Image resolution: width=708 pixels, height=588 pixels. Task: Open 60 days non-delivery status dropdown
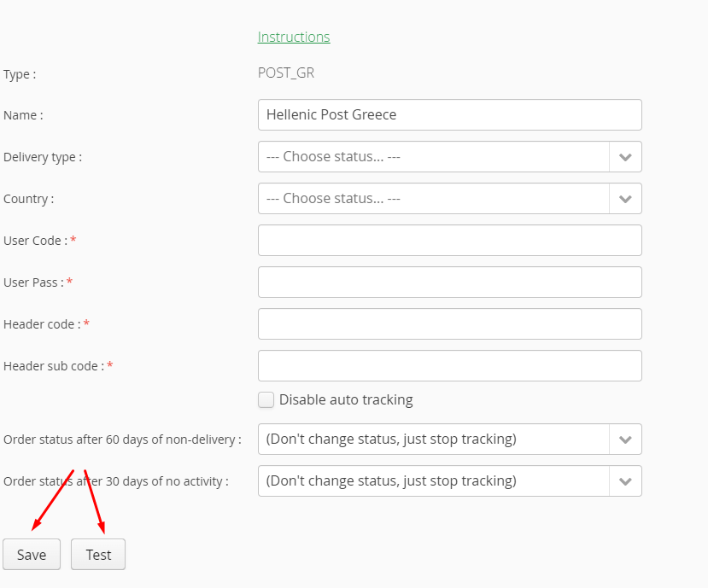coord(450,440)
